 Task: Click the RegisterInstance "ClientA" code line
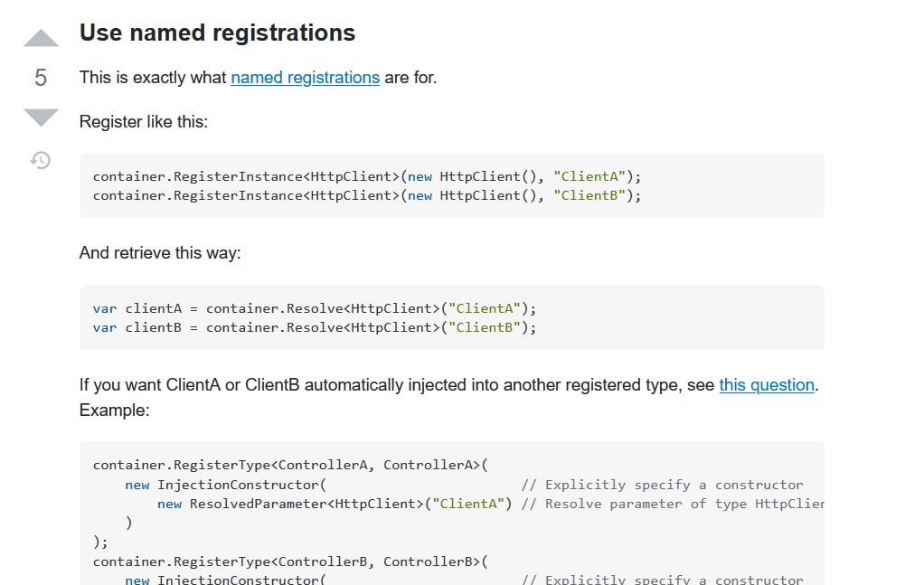click(366, 176)
